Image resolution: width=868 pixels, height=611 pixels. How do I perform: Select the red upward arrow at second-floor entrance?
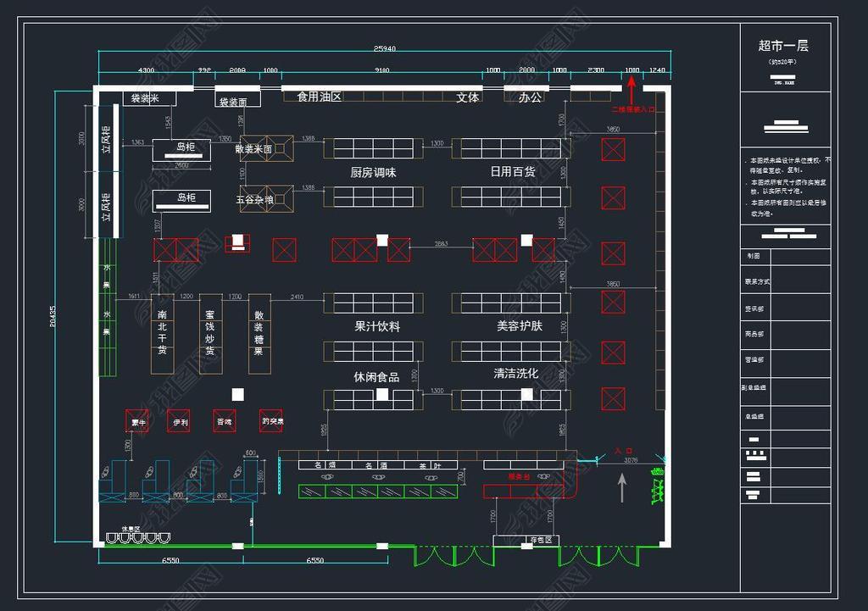coord(632,91)
